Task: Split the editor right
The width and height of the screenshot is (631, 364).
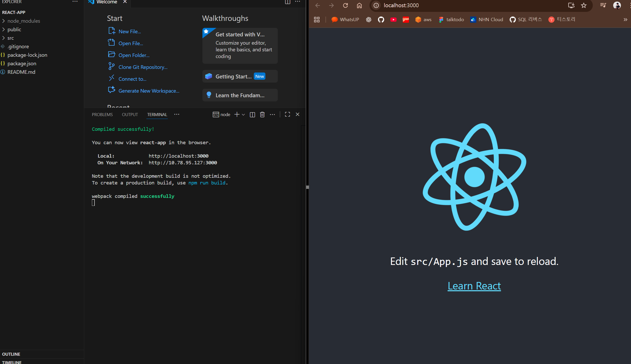Action: pos(287,2)
